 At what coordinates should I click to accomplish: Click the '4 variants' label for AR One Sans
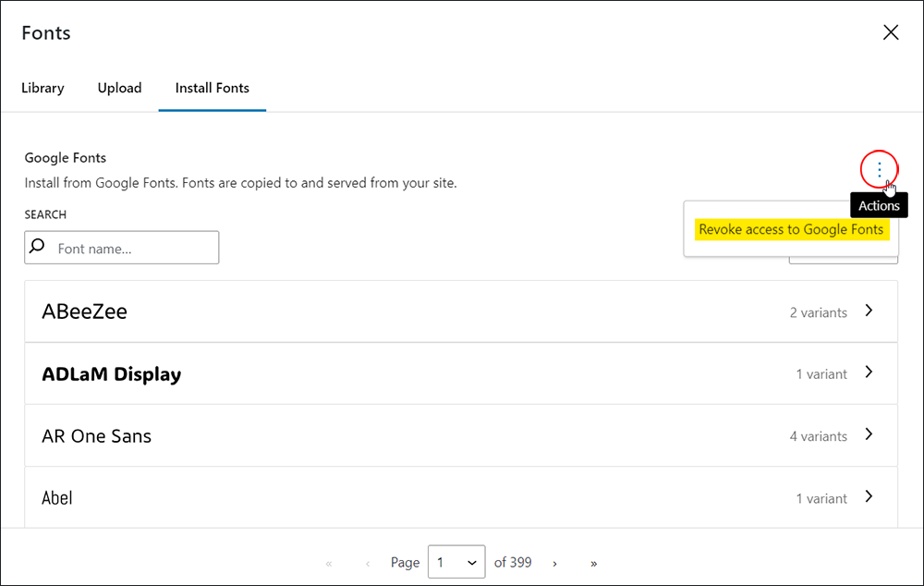819,436
